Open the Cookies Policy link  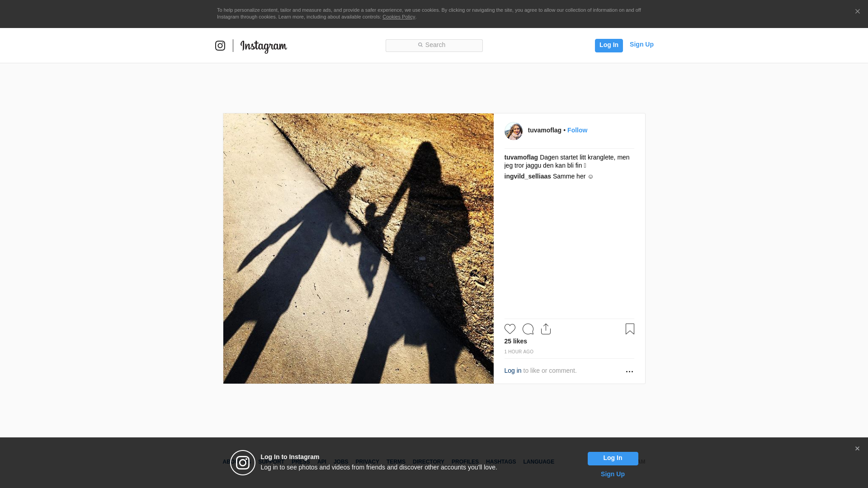(399, 17)
